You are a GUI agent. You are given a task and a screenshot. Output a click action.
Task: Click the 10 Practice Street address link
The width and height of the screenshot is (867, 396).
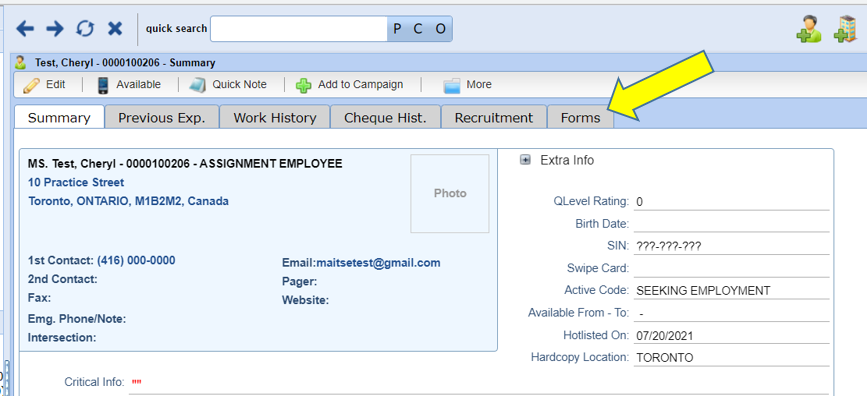tap(76, 183)
